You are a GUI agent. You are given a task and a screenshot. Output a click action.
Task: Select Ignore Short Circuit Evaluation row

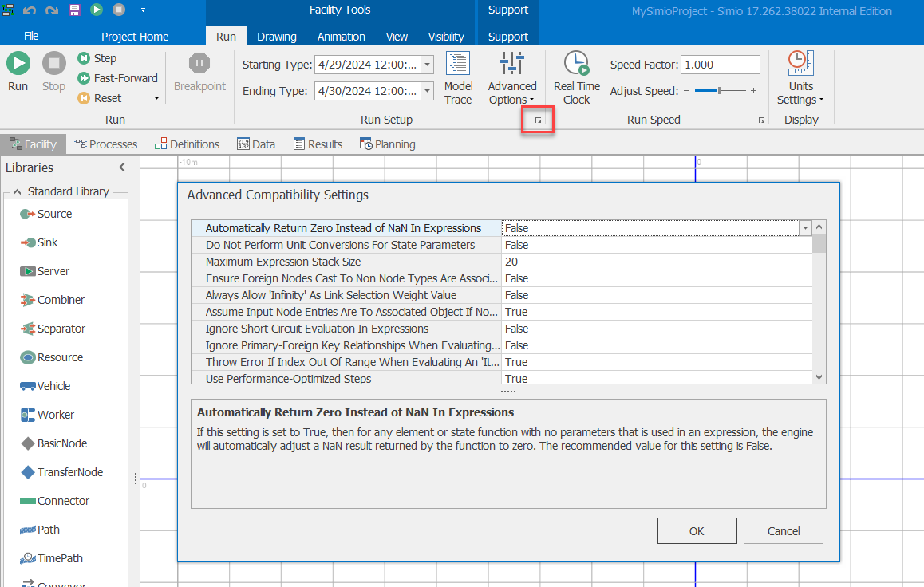point(501,329)
